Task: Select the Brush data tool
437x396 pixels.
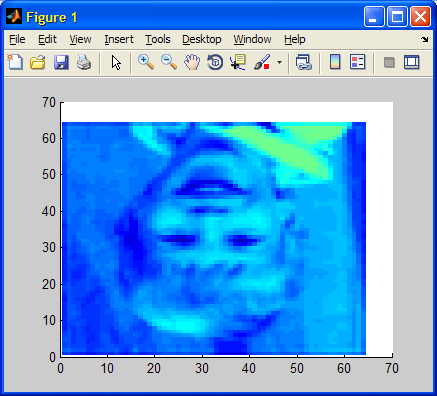Action: (262, 62)
